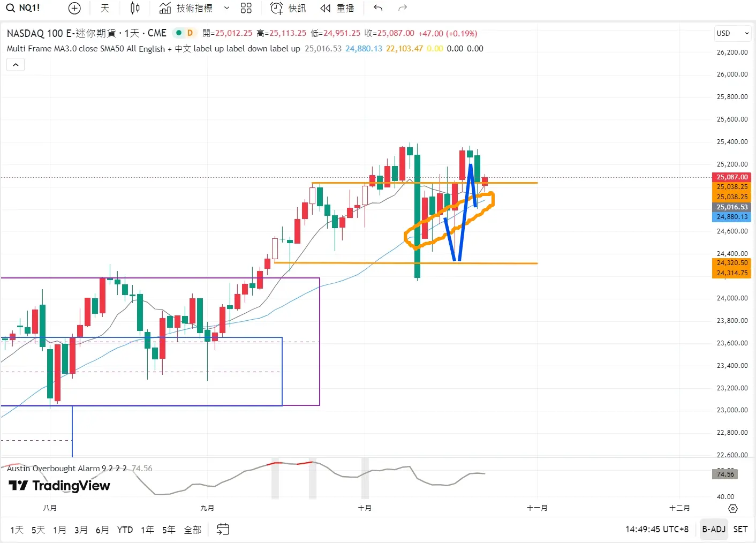756x543 pixels.
Task: Expand the indicators favorites dropdown arrow
Action: (x=226, y=8)
